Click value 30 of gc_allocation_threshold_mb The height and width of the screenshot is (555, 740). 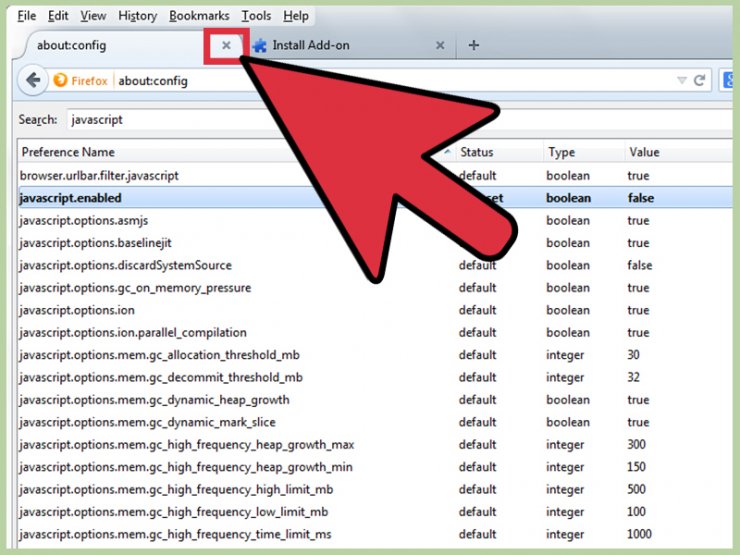point(633,355)
